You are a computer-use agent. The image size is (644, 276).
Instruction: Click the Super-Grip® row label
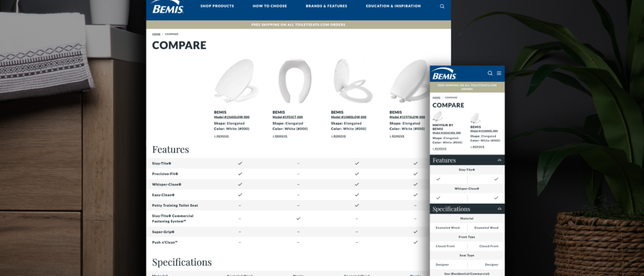(163, 232)
